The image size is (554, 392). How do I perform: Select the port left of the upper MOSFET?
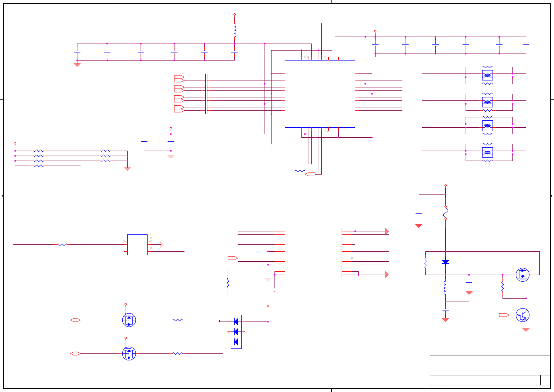pyautogui.click(x=75, y=320)
